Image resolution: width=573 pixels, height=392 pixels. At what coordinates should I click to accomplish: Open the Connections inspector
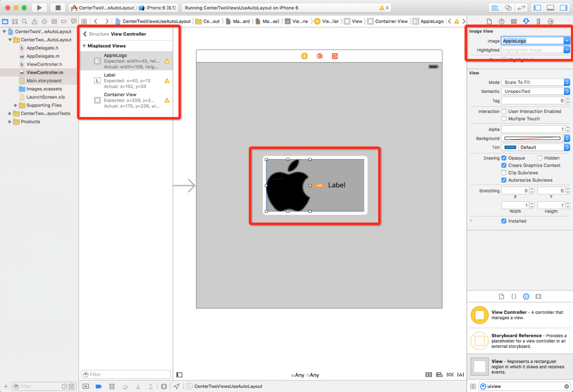(550, 21)
